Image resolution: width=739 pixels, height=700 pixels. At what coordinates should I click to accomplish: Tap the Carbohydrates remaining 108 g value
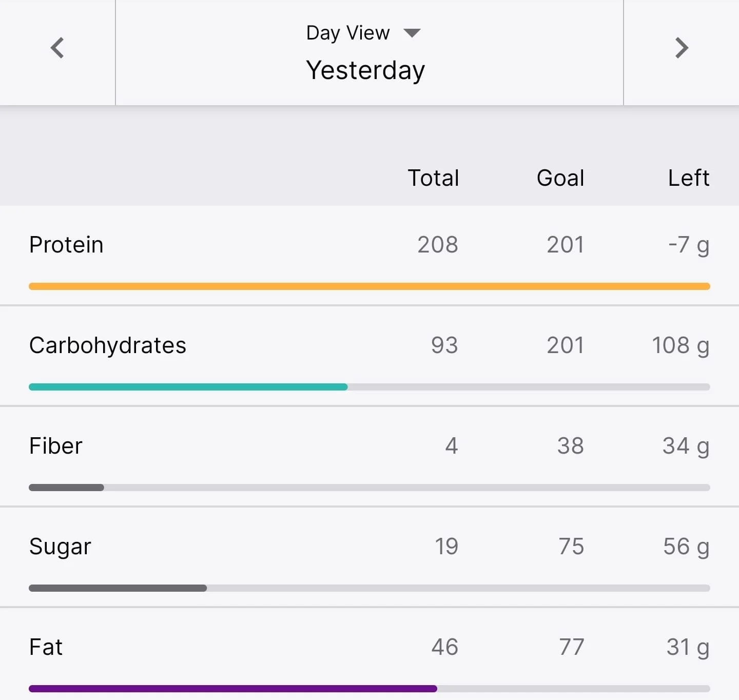point(680,346)
